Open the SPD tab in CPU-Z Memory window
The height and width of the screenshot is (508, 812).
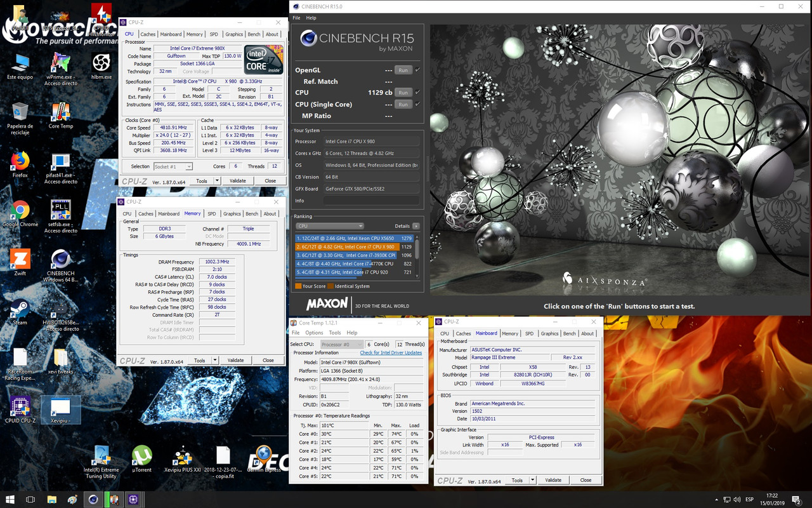(211, 214)
